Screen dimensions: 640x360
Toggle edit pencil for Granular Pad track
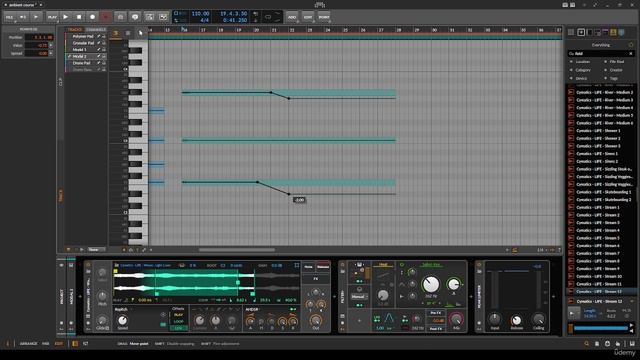(98, 43)
